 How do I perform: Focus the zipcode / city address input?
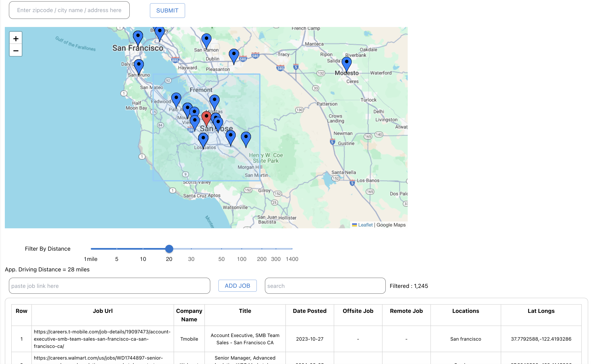point(69,10)
